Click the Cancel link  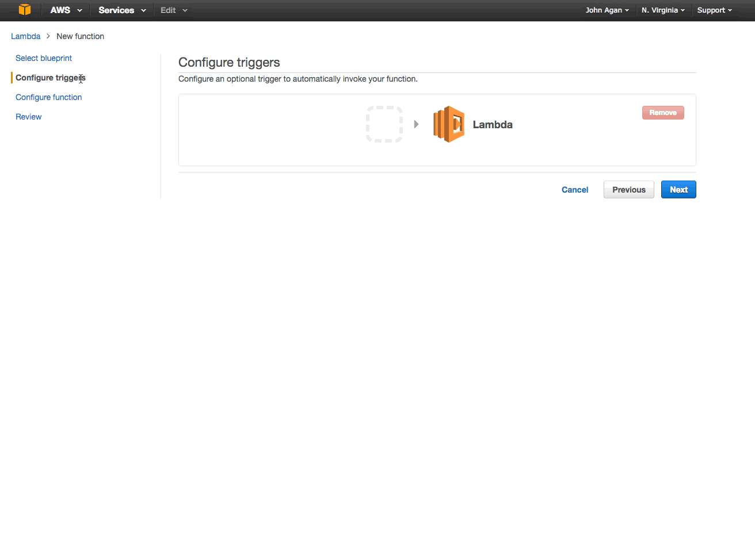575,190
